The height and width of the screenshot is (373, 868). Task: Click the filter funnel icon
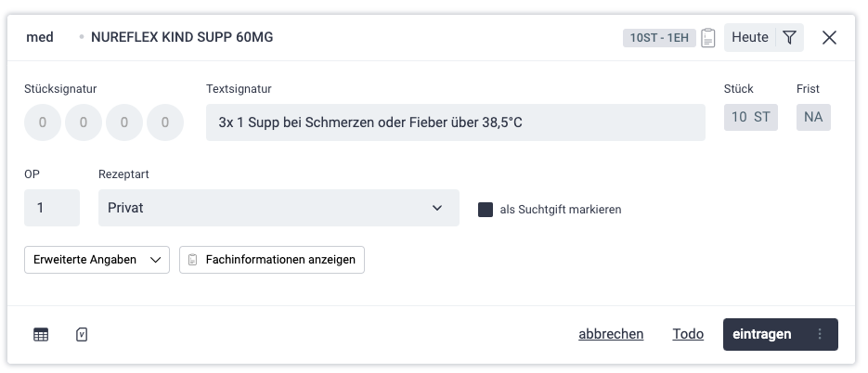(x=789, y=37)
